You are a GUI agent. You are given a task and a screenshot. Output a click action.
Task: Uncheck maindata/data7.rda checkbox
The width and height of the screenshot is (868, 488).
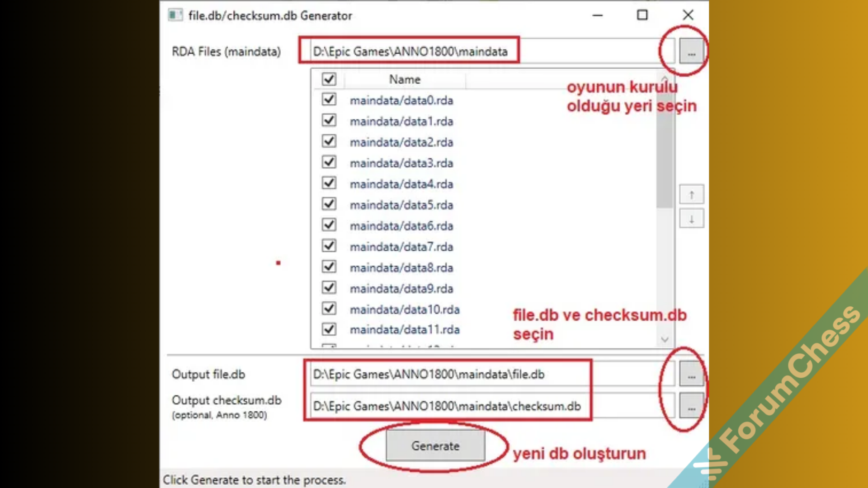(x=329, y=246)
